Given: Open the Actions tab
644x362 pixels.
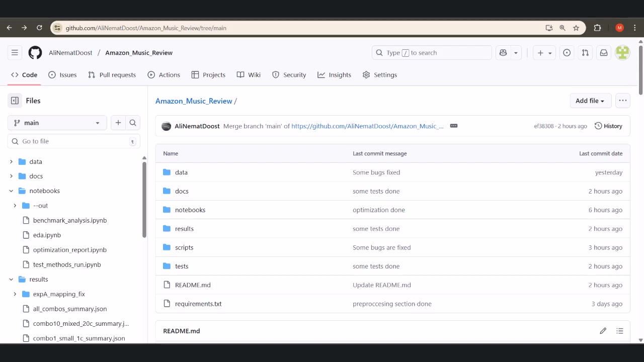Looking at the screenshot, I should [x=164, y=75].
